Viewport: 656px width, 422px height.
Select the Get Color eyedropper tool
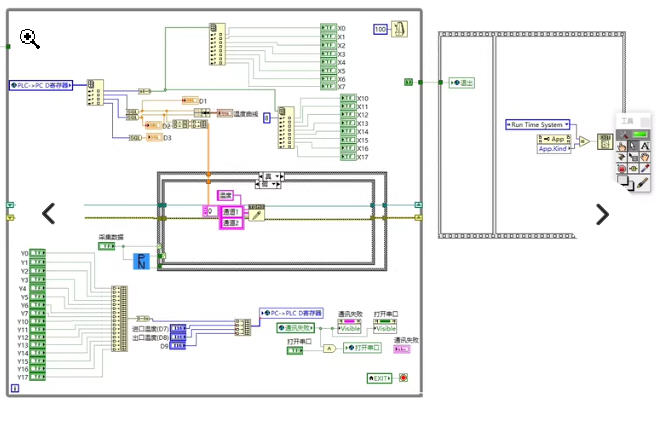click(645, 169)
